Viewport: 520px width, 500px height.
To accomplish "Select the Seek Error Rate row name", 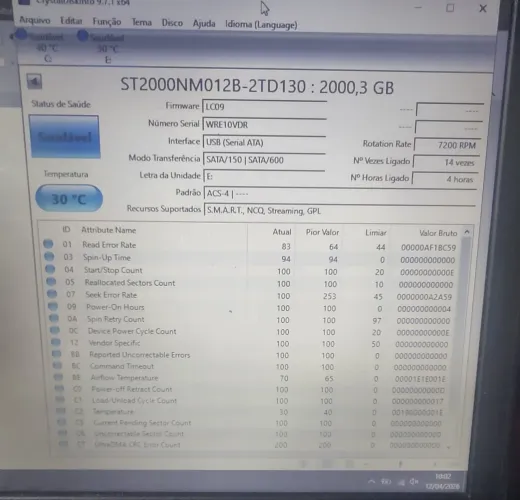I will [x=111, y=295].
